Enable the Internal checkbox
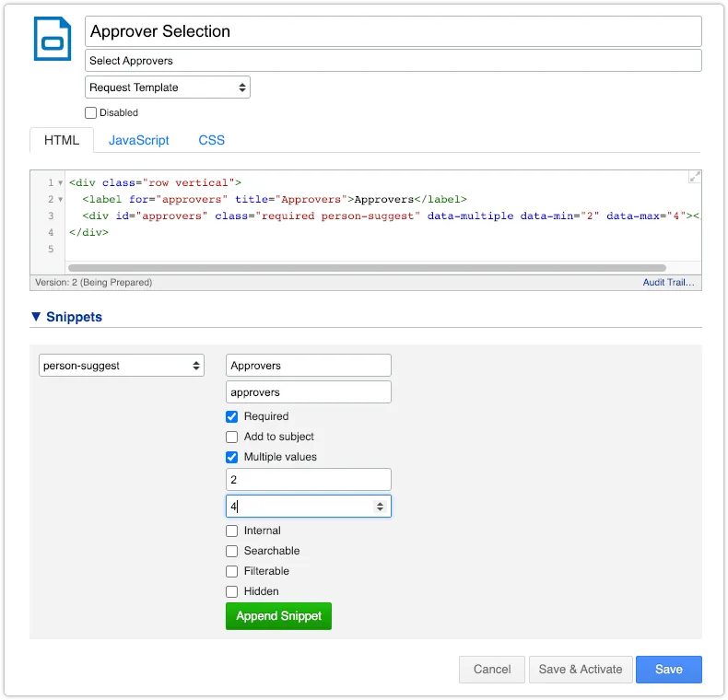 click(231, 531)
